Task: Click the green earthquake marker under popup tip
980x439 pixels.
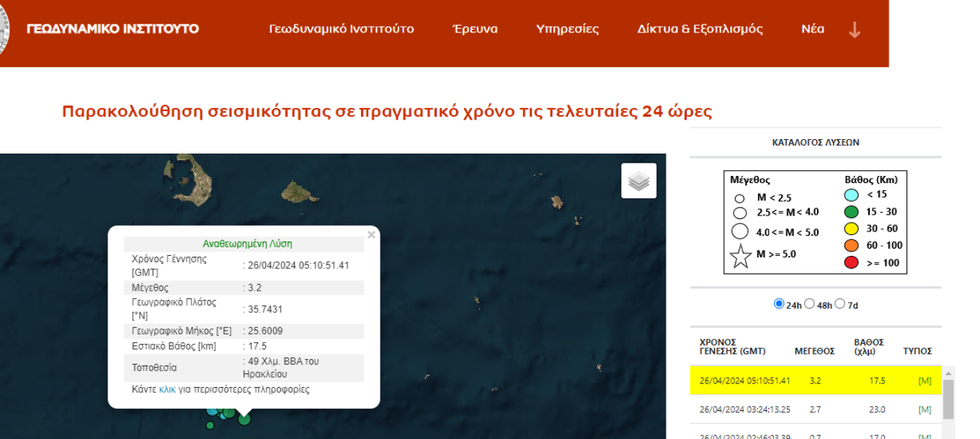Action: (244, 419)
